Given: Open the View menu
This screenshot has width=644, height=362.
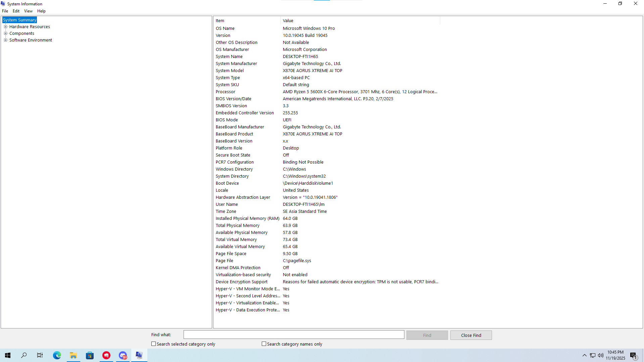Looking at the screenshot, I should [28, 11].
